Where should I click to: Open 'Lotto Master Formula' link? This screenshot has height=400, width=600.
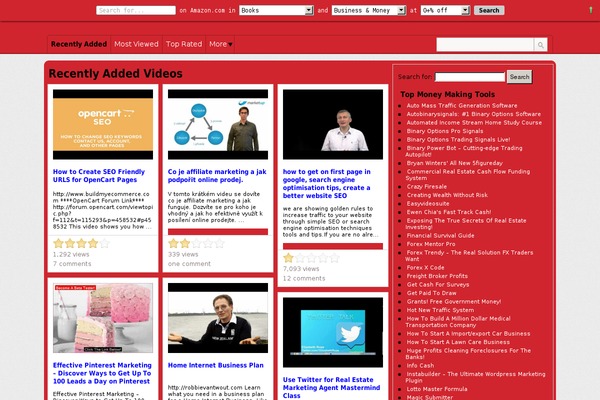437,389
